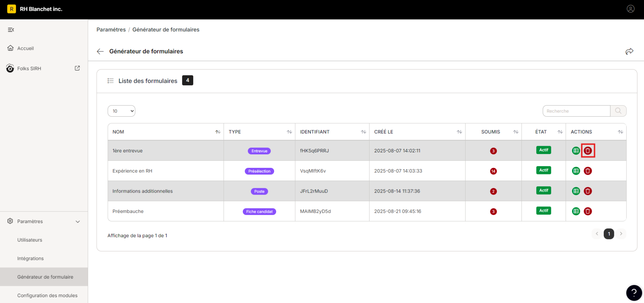This screenshot has width=644, height=303.
Task: Delete the Expérience en RH form
Action: [x=588, y=171]
